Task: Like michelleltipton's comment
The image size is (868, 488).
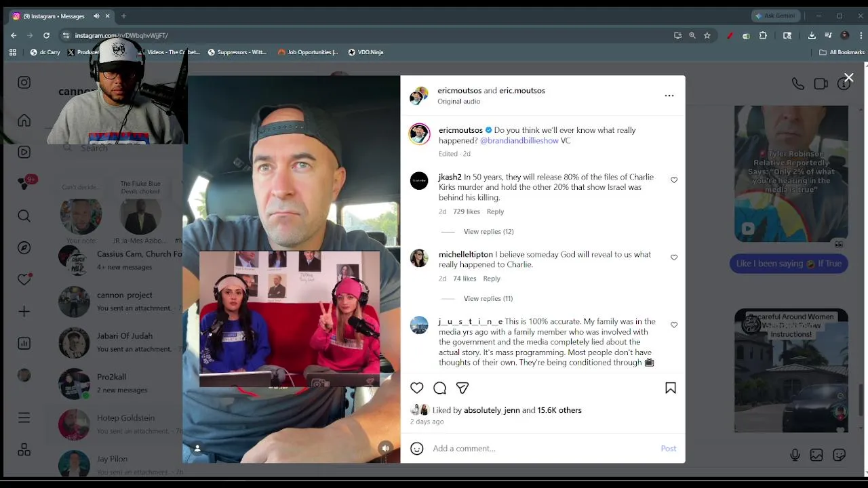Action: [x=674, y=258]
